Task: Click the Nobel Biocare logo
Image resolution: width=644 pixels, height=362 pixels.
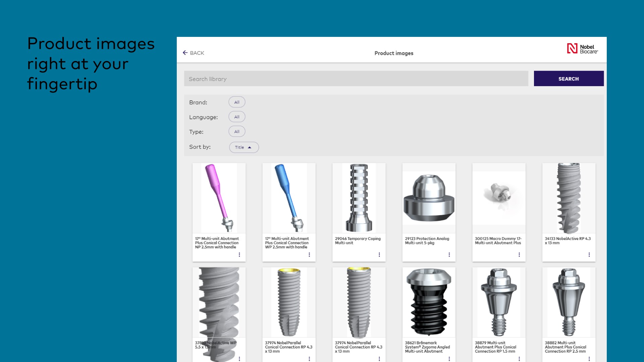Action: click(582, 49)
